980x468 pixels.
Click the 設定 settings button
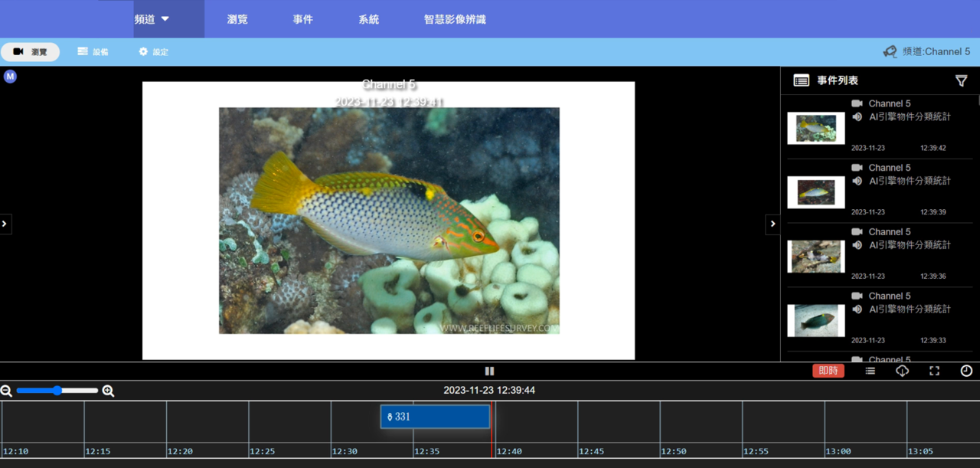153,52
